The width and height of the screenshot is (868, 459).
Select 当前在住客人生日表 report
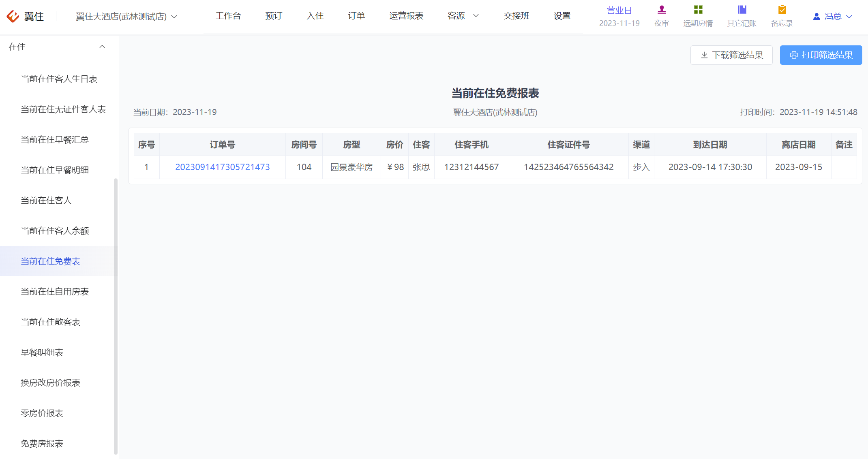click(x=59, y=79)
